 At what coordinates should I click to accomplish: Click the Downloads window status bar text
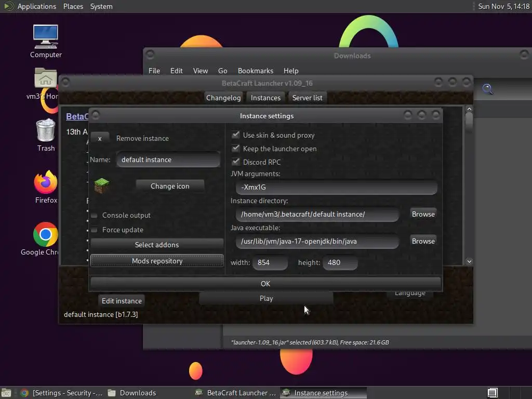pyautogui.click(x=310, y=342)
